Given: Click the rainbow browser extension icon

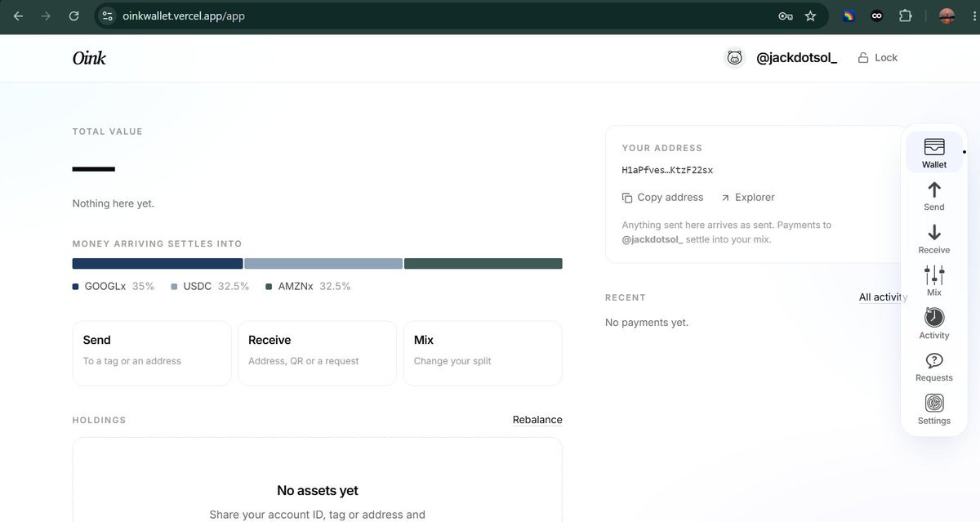Looking at the screenshot, I should (x=849, y=16).
